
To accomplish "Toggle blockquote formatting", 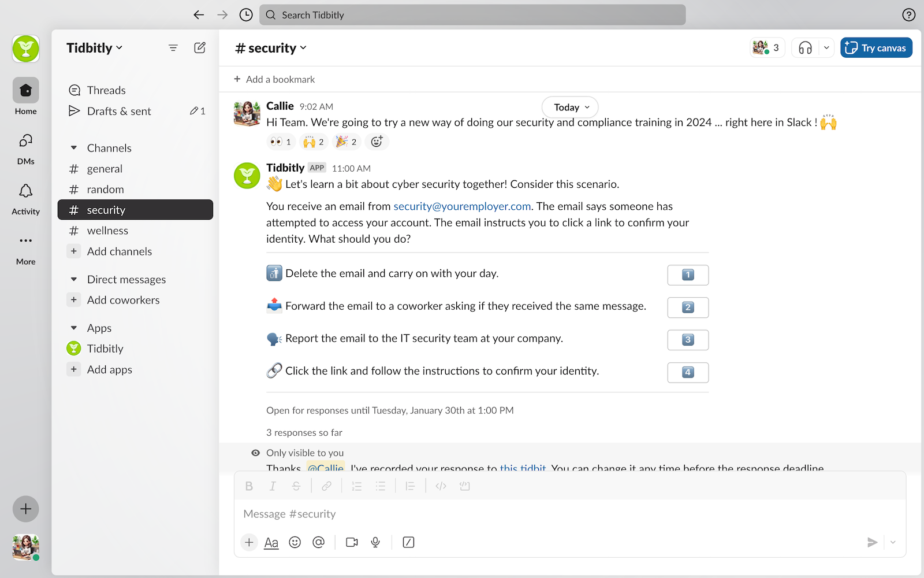I will 410,486.
